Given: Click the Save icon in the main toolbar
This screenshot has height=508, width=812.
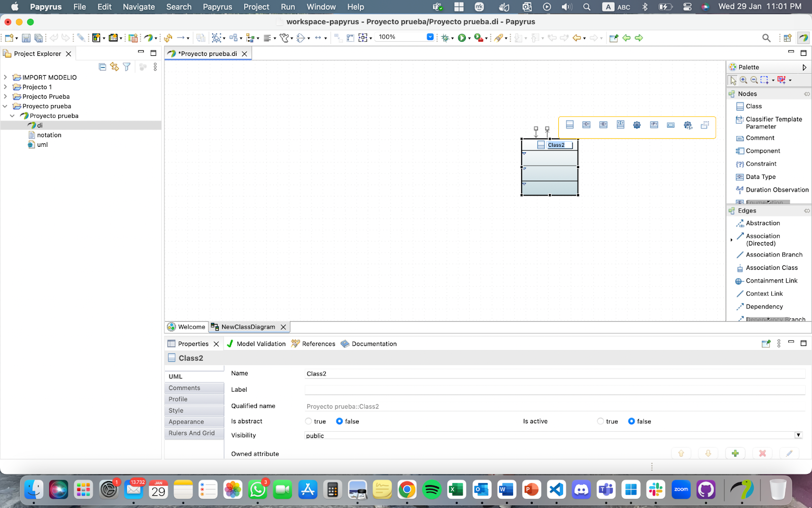Looking at the screenshot, I should coord(26,38).
